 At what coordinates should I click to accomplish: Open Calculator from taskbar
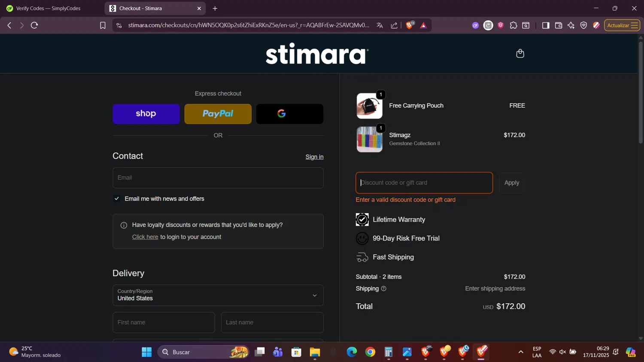point(389,352)
